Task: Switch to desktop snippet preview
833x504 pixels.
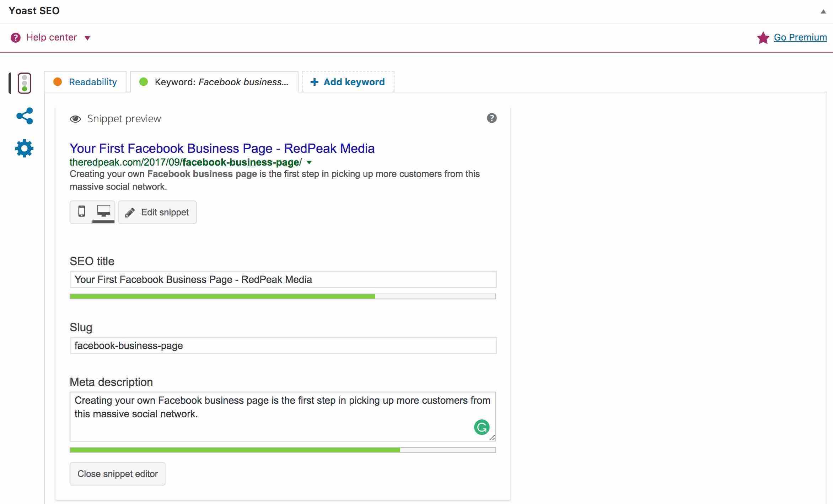Action: [103, 212]
